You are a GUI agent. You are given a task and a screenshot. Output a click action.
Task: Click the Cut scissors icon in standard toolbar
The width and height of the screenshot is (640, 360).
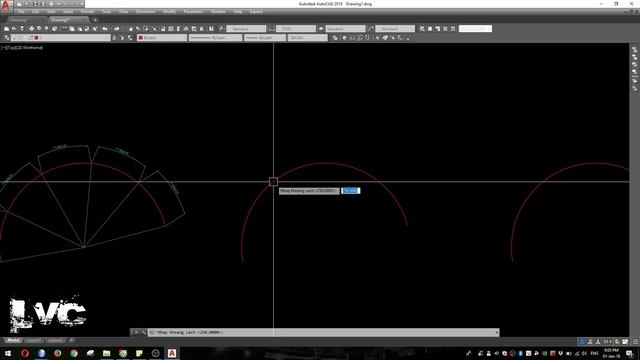(64, 29)
